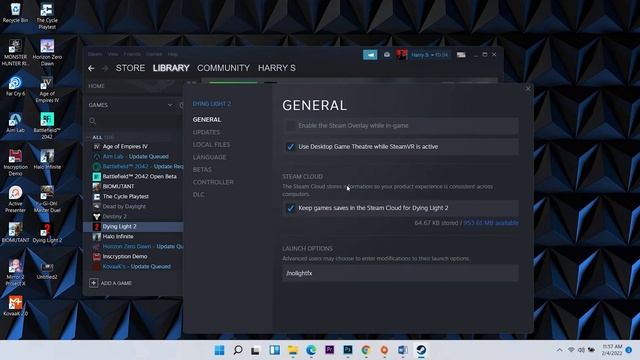Open the HARRY S profile tab
Screen dimensions: 640x360
(x=277, y=68)
